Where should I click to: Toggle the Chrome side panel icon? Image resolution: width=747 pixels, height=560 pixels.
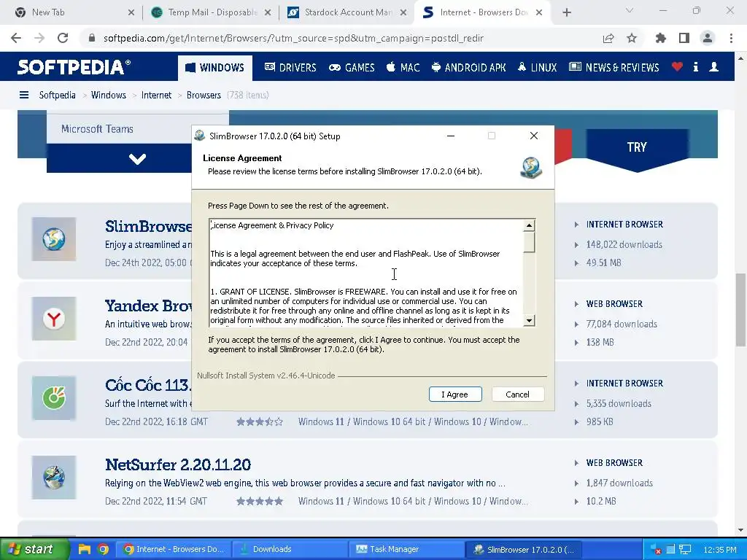pyautogui.click(x=684, y=38)
